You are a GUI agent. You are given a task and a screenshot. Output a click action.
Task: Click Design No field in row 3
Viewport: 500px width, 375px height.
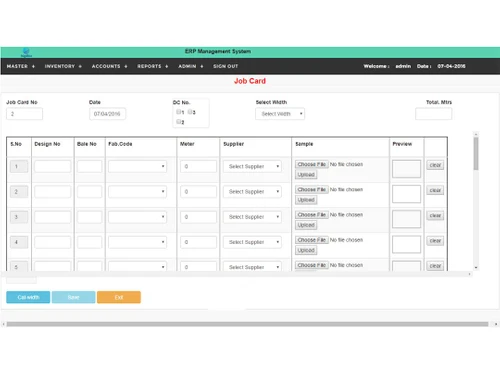pos(53,217)
